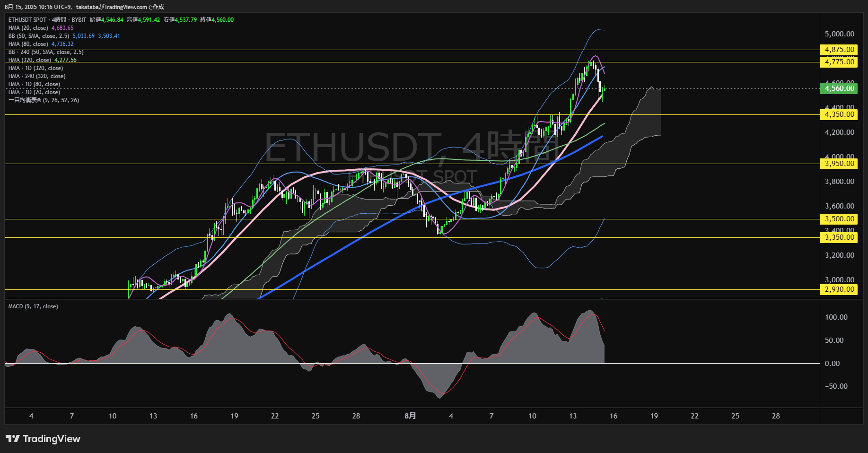Select the 一目均衡表 (9, 26, 52, 26) legend
Screen dimensions: 868x453
click(x=44, y=100)
